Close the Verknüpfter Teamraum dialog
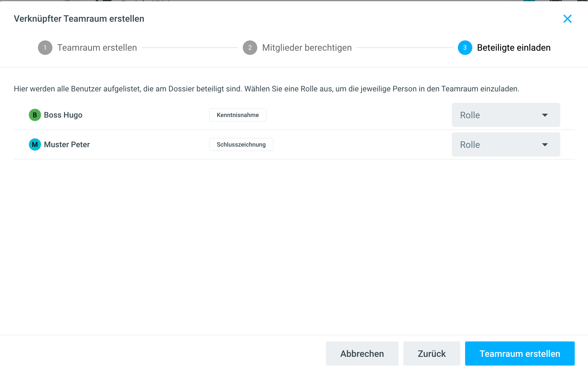Viewport: 588px width, 371px height. (x=567, y=19)
